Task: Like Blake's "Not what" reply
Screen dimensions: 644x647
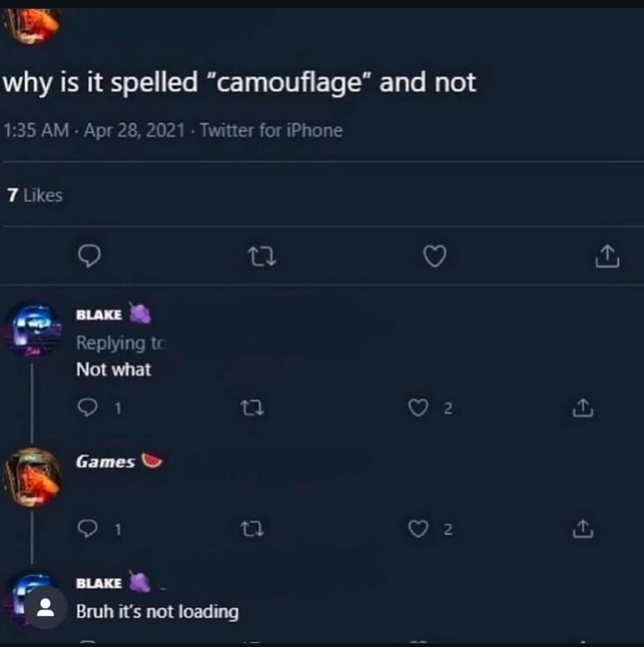Action: (418, 408)
